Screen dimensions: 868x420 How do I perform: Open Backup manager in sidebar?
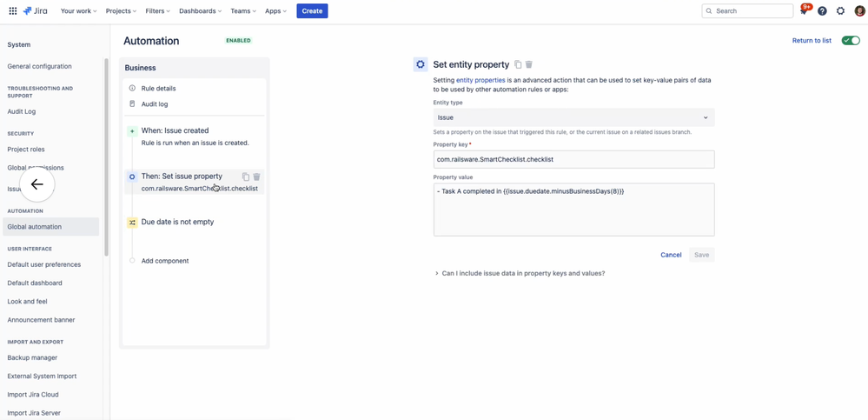32,357
